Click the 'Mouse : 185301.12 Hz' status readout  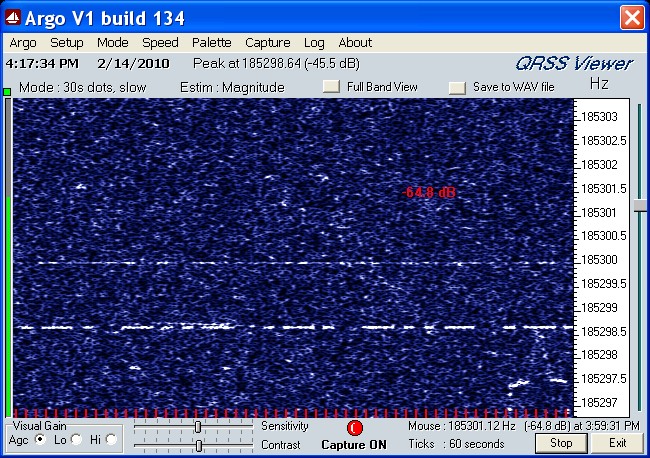[462, 426]
